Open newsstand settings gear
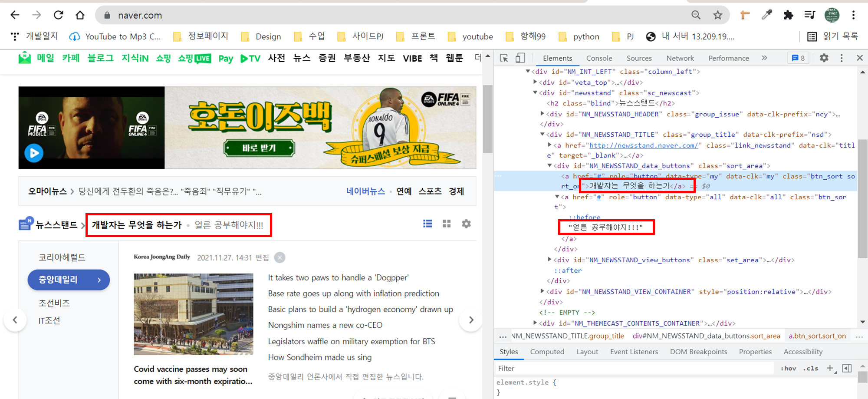 (466, 224)
